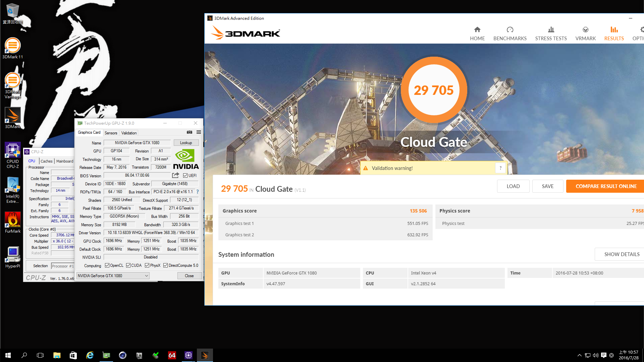644x362 pixels.
Task: Switch to the Sensors tab in GPU-Z
Action: click(x=111, y=133)
